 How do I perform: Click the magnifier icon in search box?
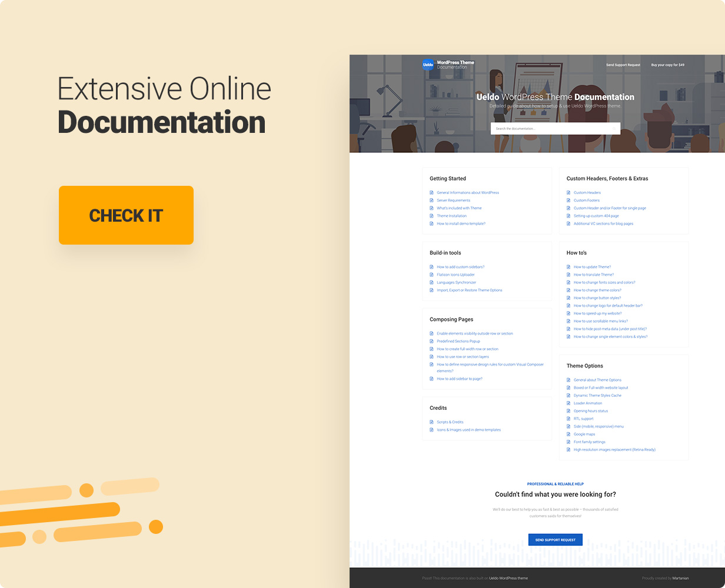point(614,128)
